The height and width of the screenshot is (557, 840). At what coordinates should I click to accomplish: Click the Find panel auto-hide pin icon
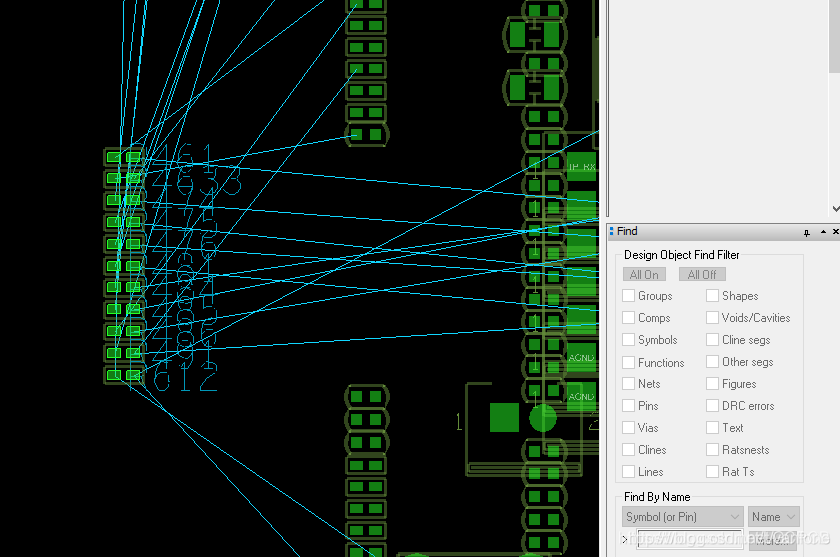(x=807, y=232)
